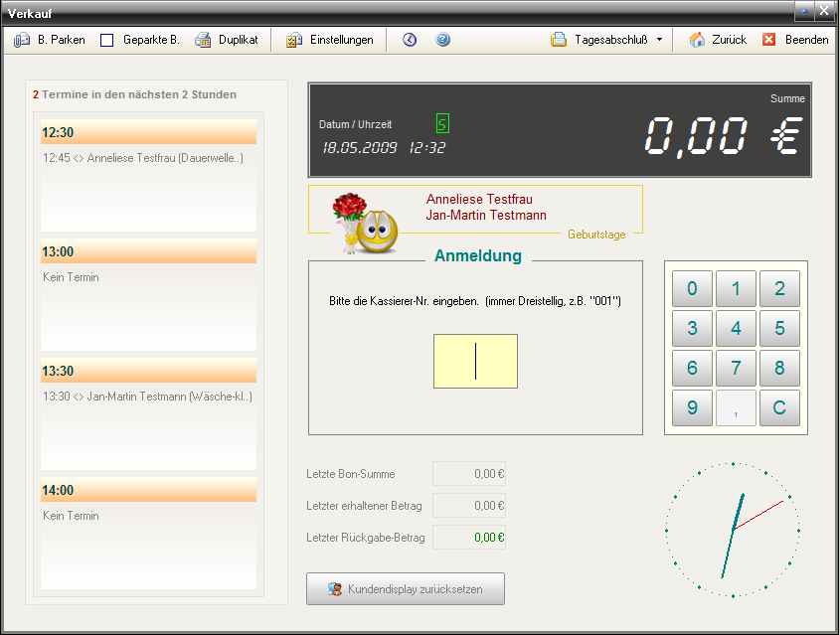Image resolution: width=840 pixels, height=635 pixels.
Task: Tap keypad digit 8
Action: pyautogui.click(x=779, y=368)
